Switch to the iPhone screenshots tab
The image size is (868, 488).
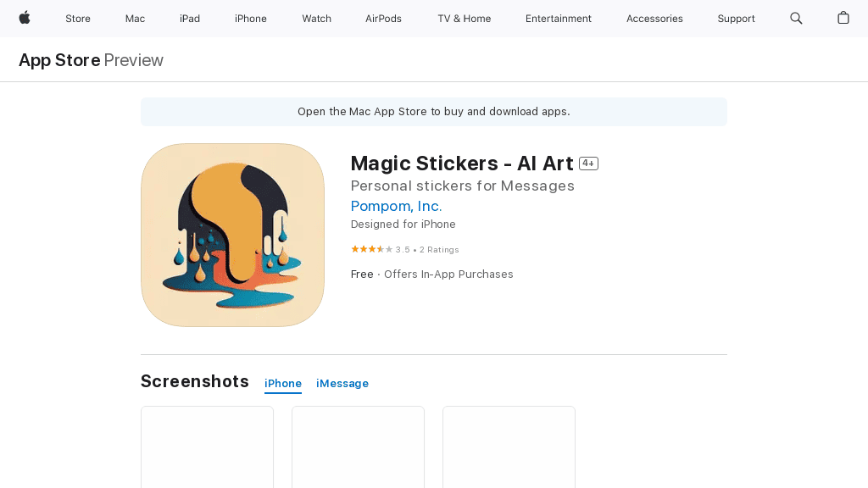282,383
